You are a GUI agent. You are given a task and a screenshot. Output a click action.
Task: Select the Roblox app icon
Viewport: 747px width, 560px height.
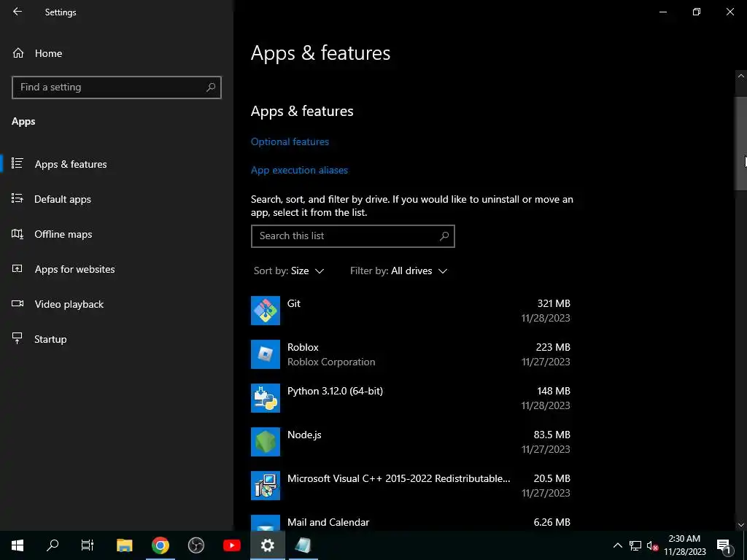tap(266, 354)
